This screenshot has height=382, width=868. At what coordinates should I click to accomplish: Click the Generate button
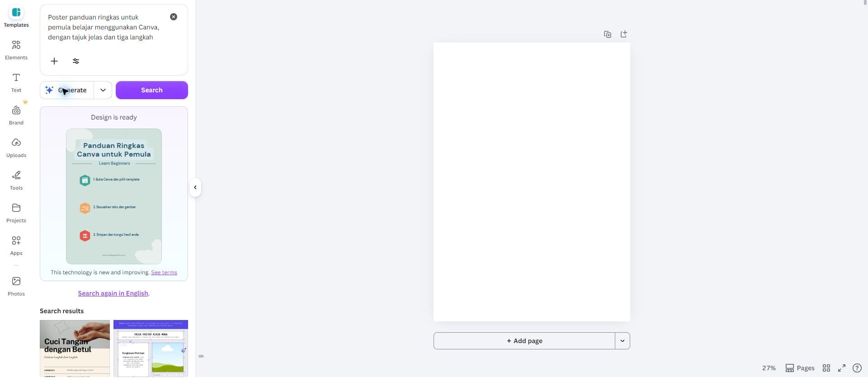(x=67, y=90)
